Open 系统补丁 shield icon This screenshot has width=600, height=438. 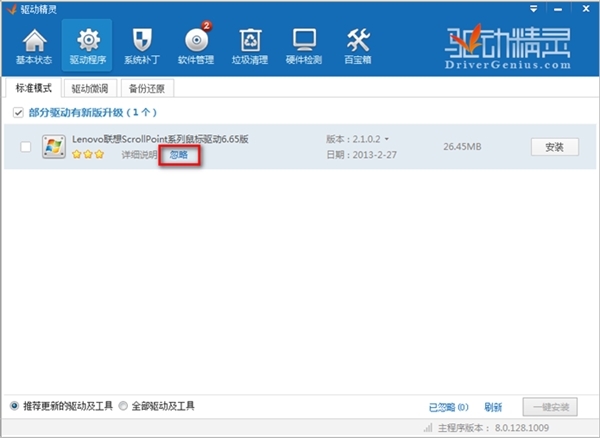point(141,45)
